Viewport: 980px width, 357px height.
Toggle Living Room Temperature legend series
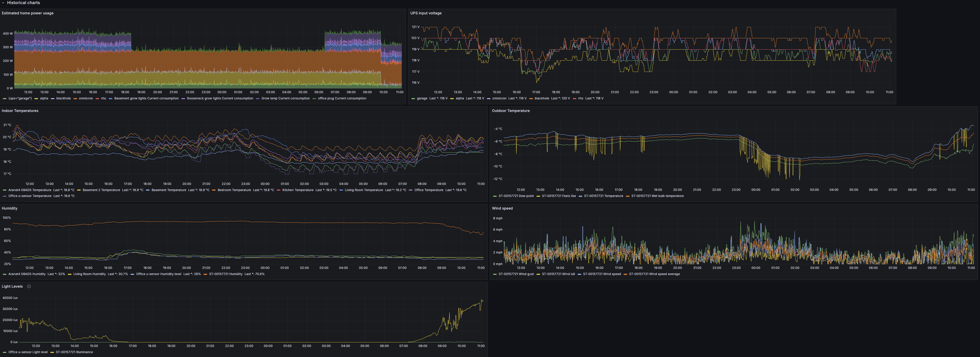click(364, 190)
